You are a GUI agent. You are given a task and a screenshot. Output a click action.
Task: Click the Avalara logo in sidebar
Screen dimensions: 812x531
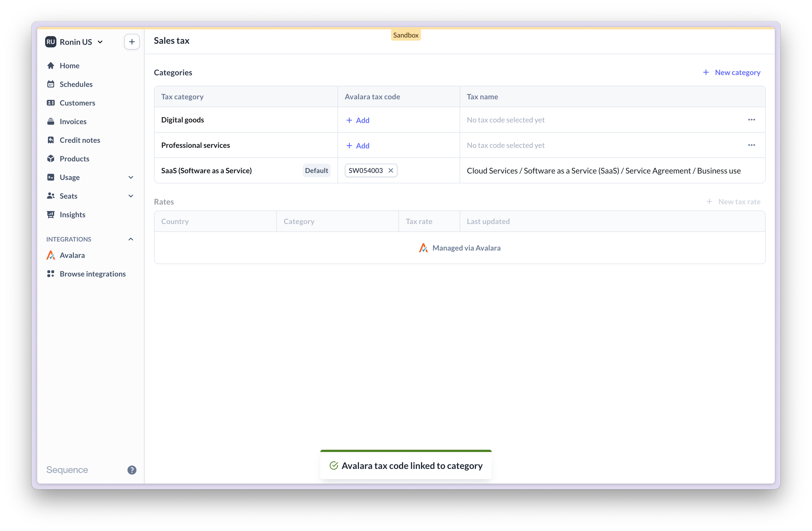51,255
